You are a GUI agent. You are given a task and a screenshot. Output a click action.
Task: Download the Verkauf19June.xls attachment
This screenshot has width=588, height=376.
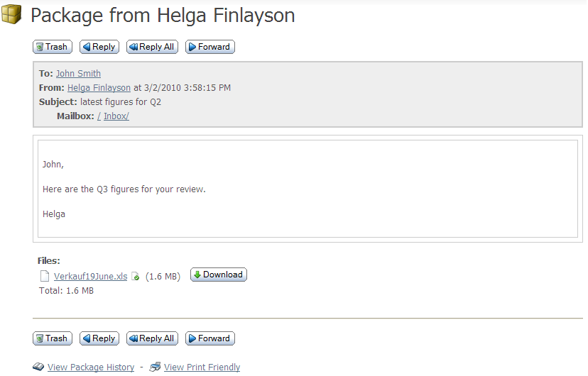point(218,275)
